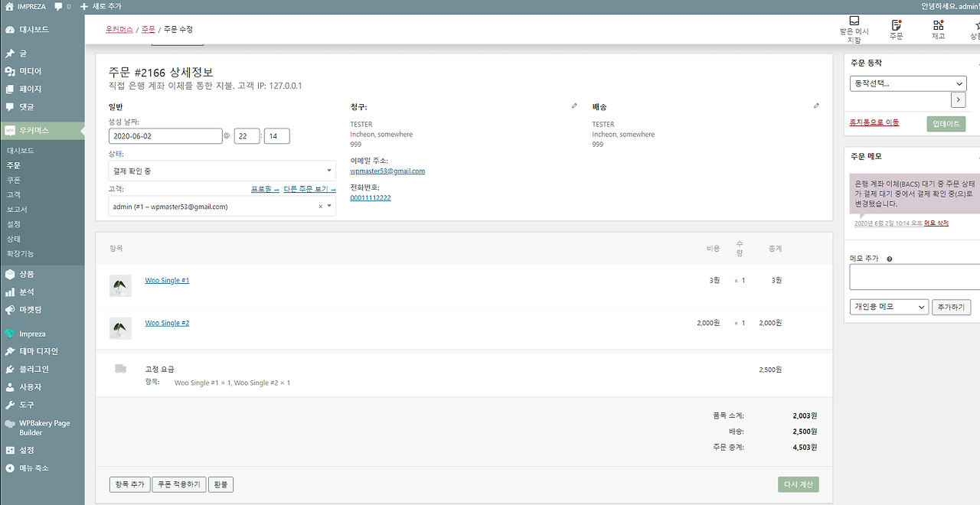Open the 사용자 menu icon
The width and height of the screenshot is (980, 505).
(x=10, y=387)
